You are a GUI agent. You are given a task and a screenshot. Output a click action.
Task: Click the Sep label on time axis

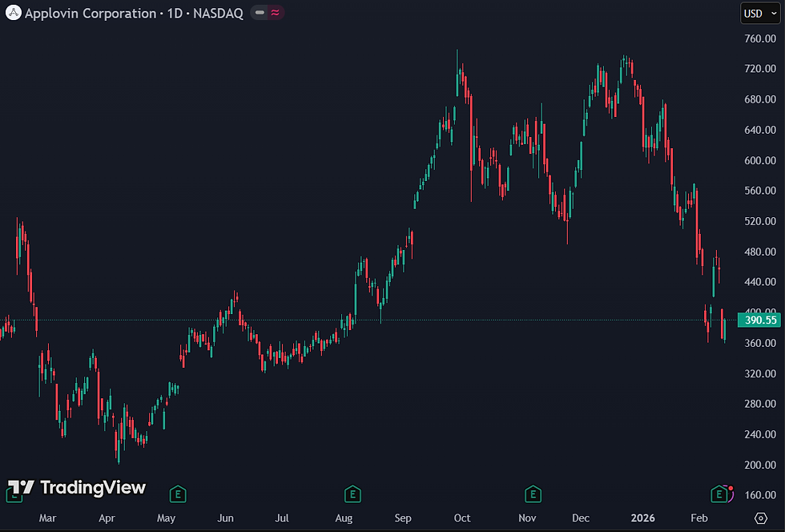coord(403,518)
